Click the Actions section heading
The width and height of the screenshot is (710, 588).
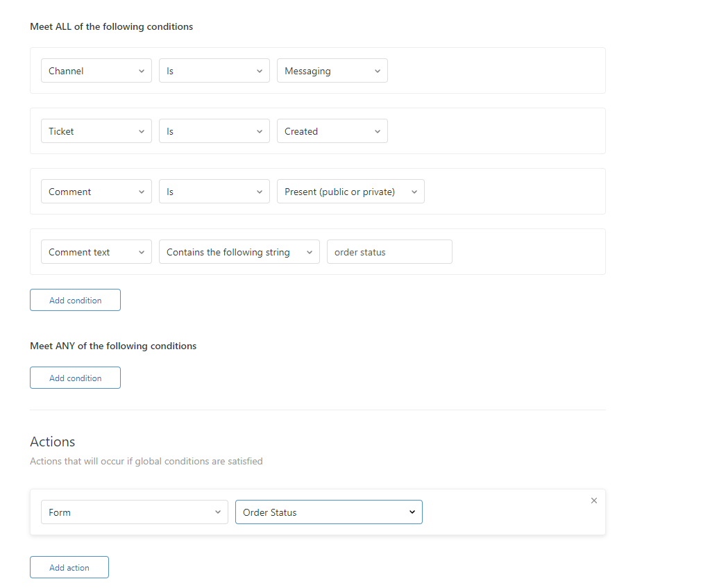point(53,442)
